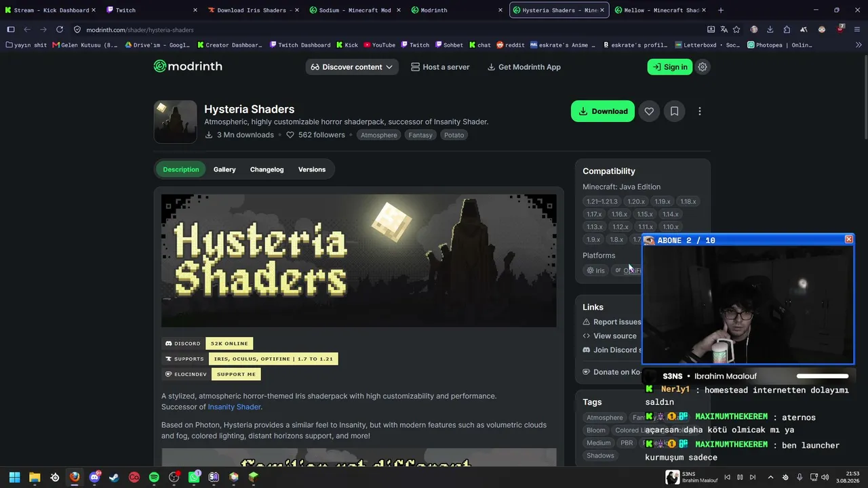This screenshot has width=868, height=488.
Task: Click the Sign in button
Action: (670, 67)
